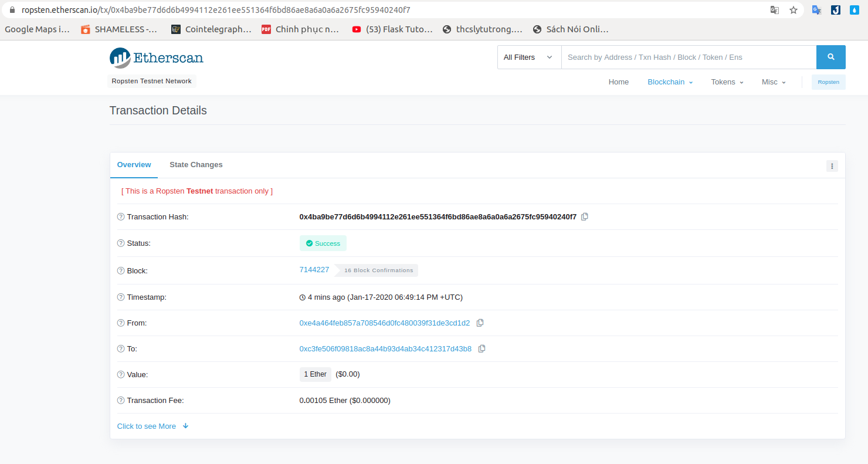Expand the Blockchain menu

[x=670, y=82]
